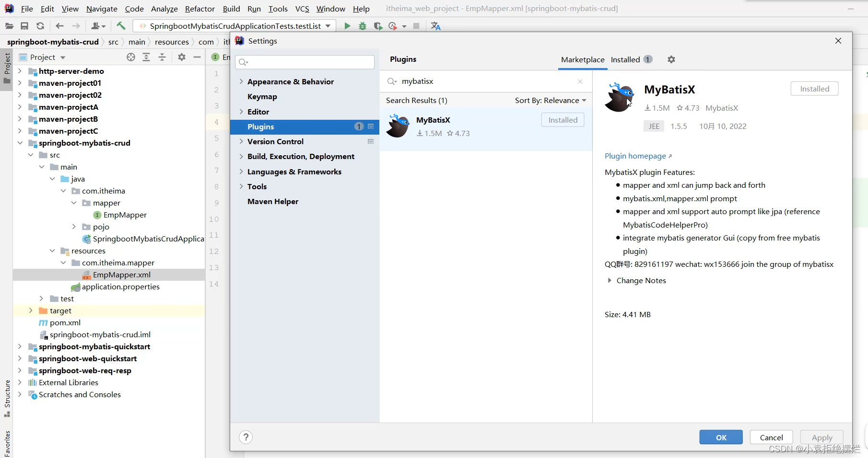Viewport: 868px width, 458px height.
Task: Click the Locate file target icon in Project panel
Action: (131, 57)
